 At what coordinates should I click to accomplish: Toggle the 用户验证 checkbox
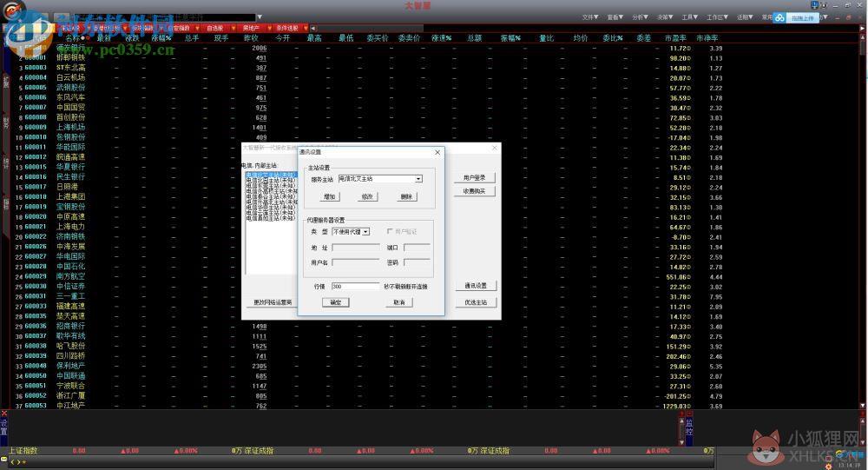pos(390,231)
